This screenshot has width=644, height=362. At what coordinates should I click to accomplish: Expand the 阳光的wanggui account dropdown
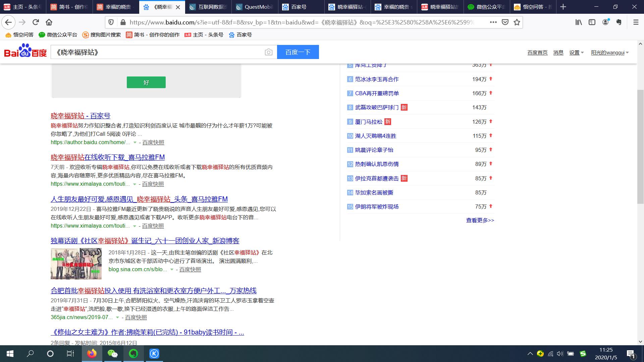[x=610, y=53]
